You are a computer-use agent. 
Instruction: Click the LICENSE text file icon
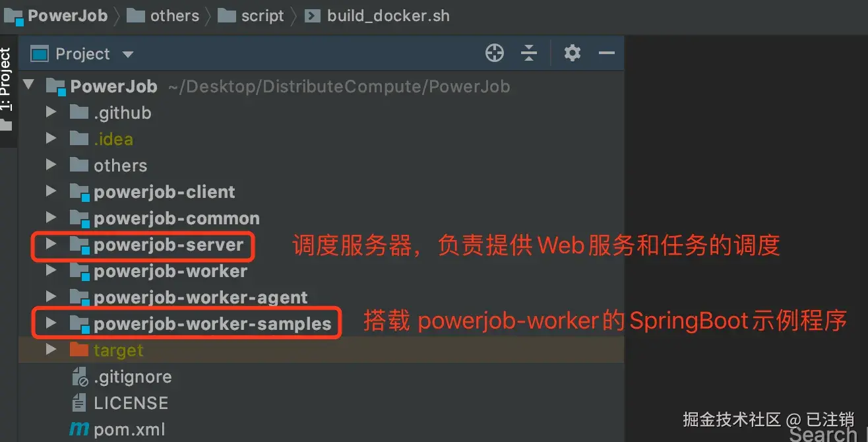(x=79, y=403)
